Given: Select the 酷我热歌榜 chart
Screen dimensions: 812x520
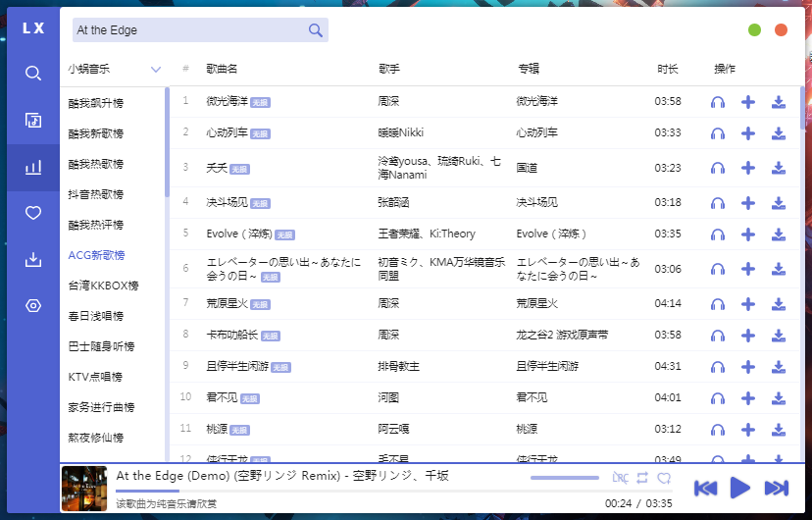Looking at the screenshot, I should (96, 164).
